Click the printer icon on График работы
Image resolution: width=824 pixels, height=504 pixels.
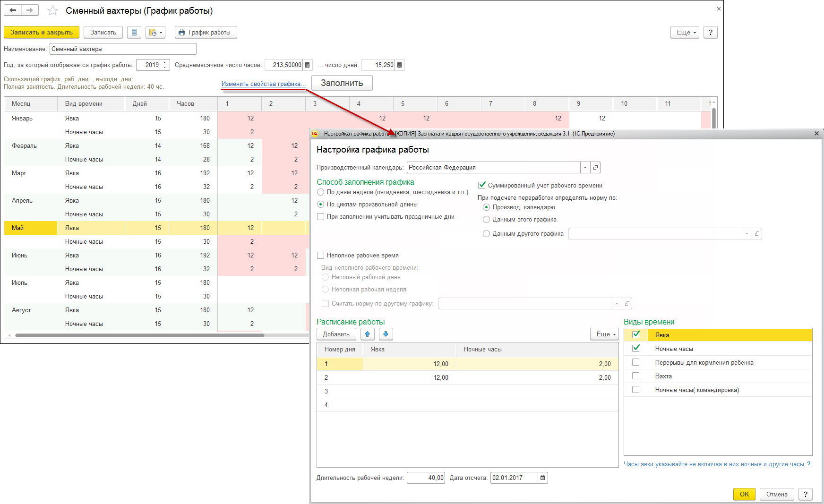182,32
